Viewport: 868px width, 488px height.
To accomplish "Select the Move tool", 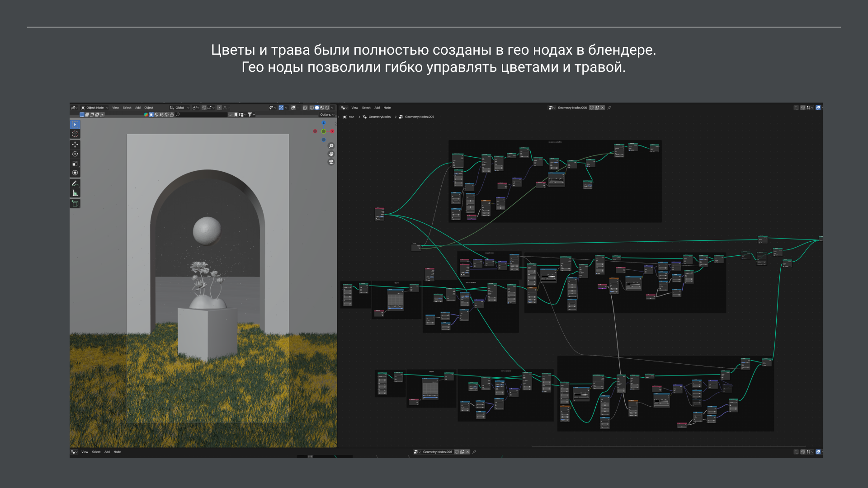I will pyautogui.click(x=75, y=145).
